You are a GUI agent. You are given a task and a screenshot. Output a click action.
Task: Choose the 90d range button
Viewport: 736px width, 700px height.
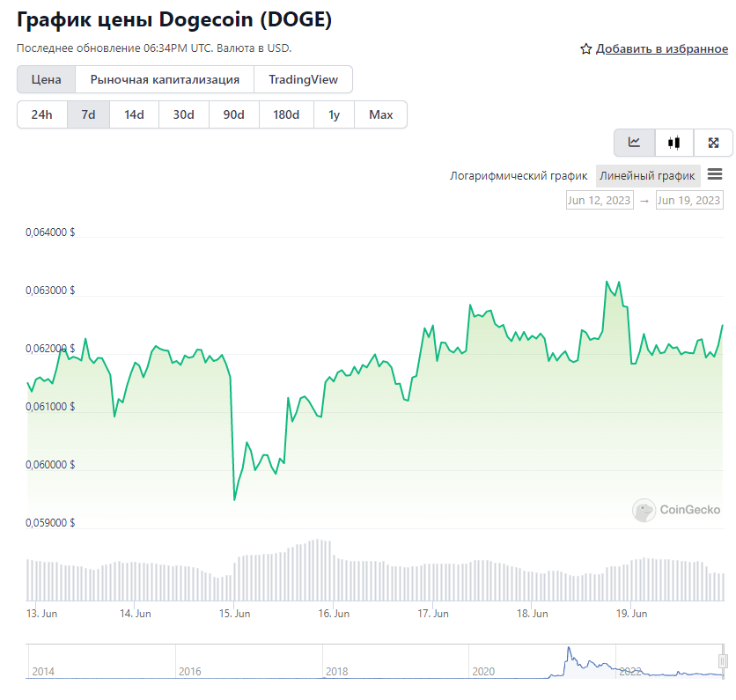coord(234,114)
